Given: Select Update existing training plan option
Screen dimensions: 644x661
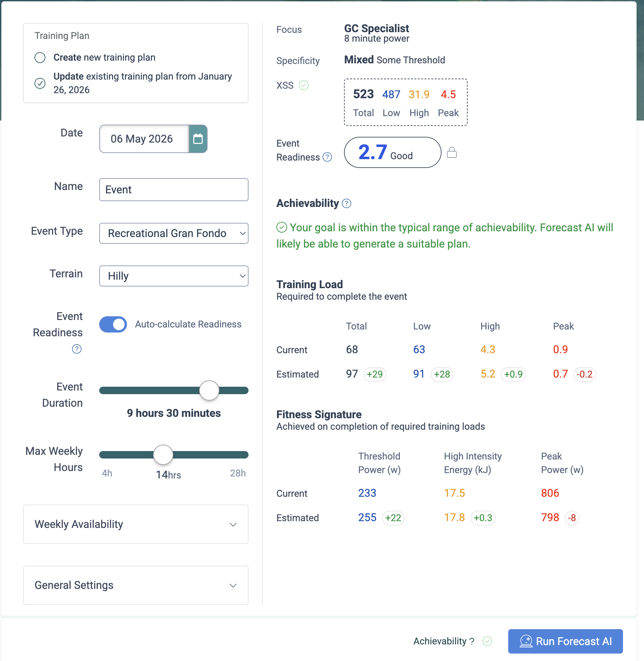Looking at the screenshot, I should pos(40,83).
